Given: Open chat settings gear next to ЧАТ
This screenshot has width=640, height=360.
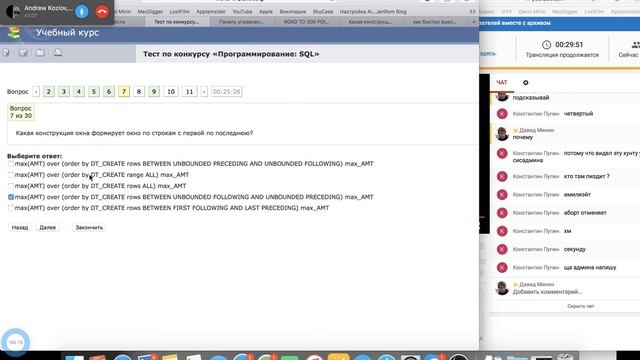Looking at the screenshot, I should tap(526, 83).
